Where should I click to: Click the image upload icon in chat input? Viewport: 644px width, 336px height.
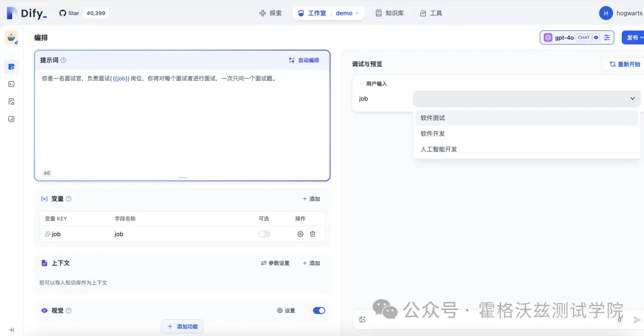click(x=363, y=319)
